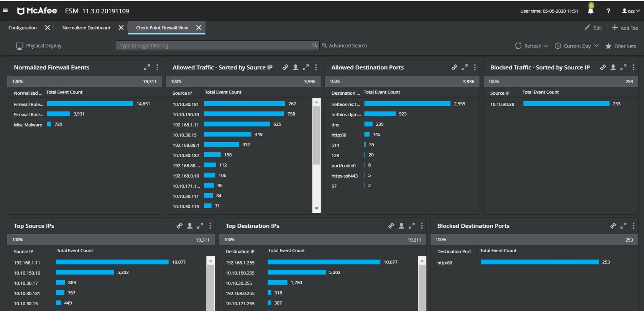Maximize the Top Destination IPs panel

pos(412,226)
